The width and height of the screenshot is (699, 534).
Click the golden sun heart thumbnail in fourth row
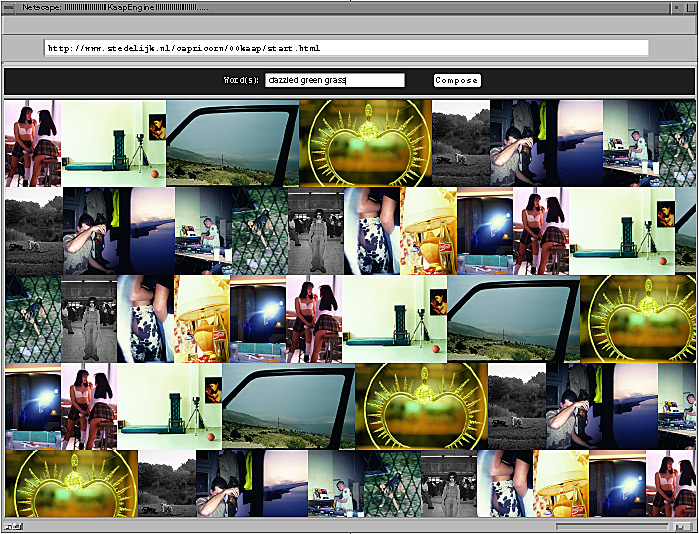coord(421,406)
